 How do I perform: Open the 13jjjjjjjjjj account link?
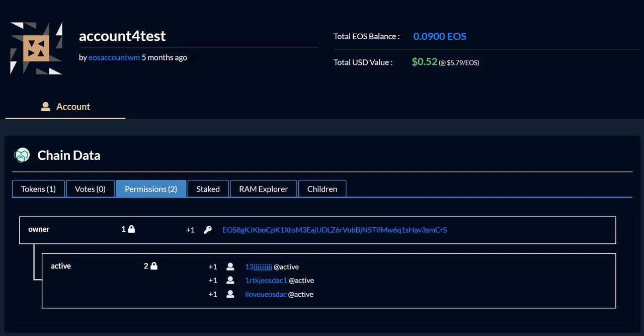259,266
